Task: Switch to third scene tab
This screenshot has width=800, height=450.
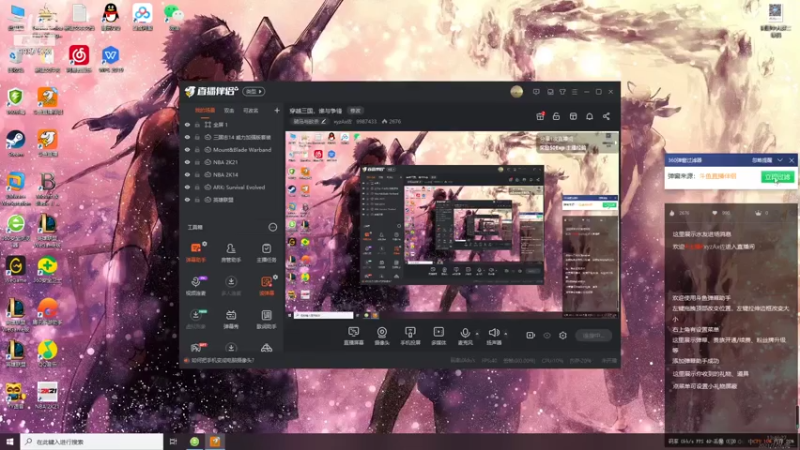Action: (x=251, y=110)
